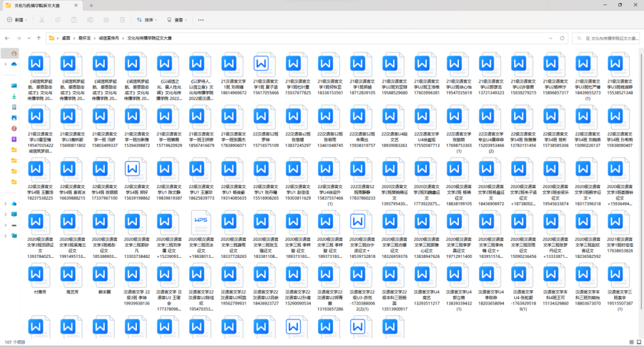
Task: Click the Share icon in toolbar
Action: point(106,20)
